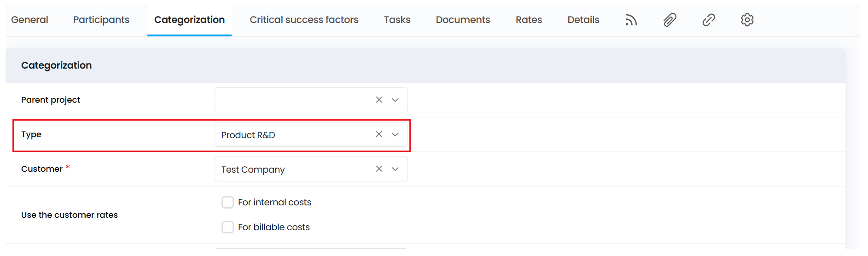Viewport: 868px width, 256px height.
Task: Enable the For internal costs checkbox
Action: pyautogui.click(x=227, y=203)
